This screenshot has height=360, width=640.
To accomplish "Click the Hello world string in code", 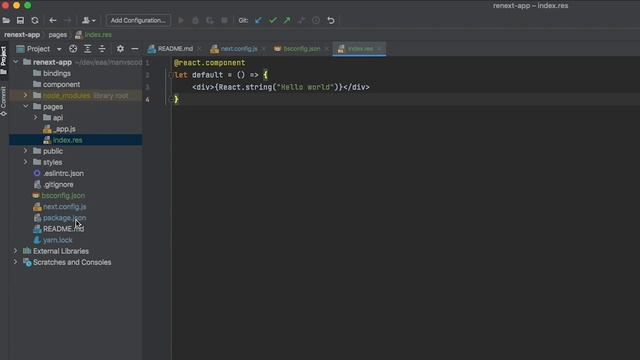I will tap(306, 87).
